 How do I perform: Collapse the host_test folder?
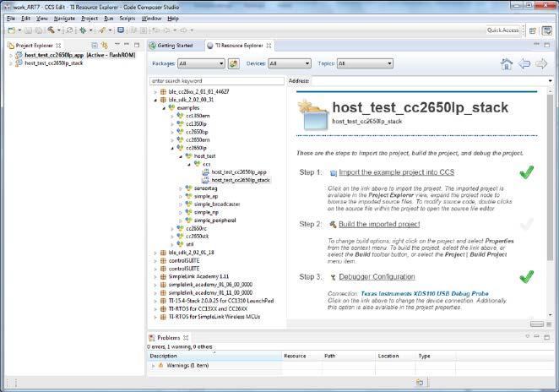[x=181, y=156]
